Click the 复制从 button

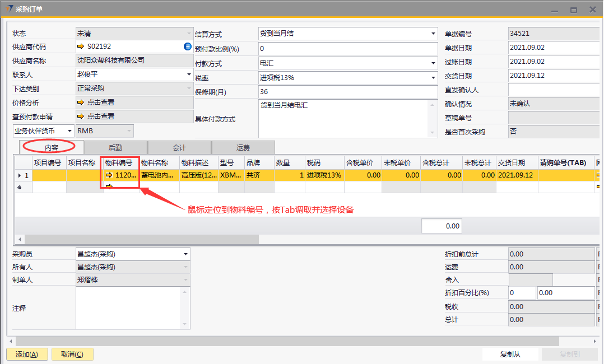(510, 354)
